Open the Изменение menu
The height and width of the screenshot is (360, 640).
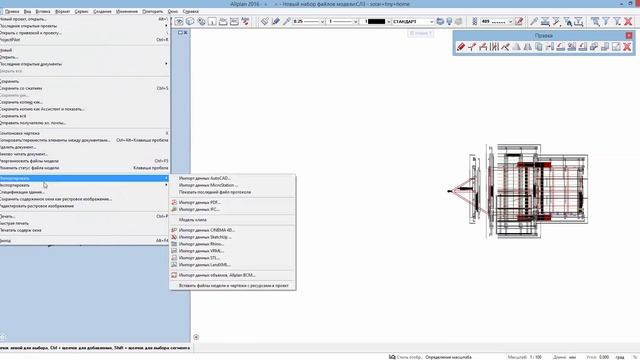click(x=127, y=11)
